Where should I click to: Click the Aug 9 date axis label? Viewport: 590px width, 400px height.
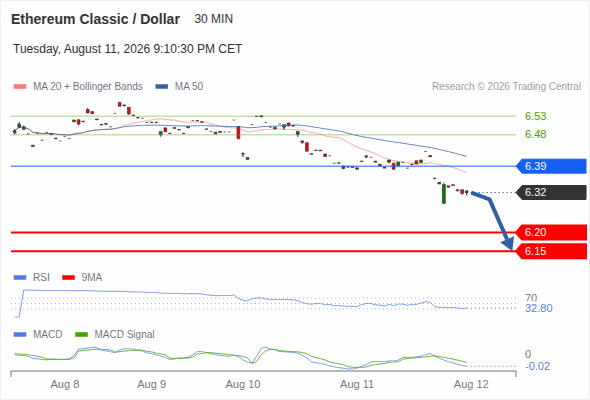152,385
